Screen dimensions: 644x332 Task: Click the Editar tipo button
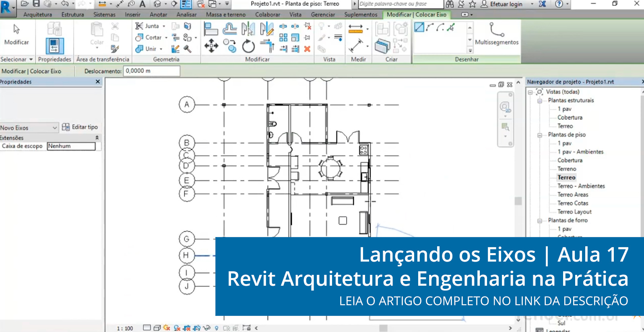pos(80,127)
